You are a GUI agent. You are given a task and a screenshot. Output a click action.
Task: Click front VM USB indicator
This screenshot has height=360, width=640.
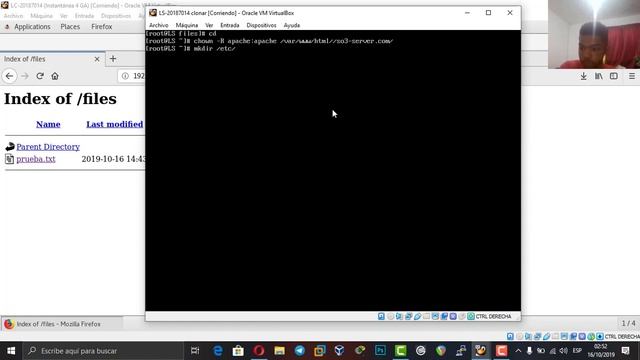(417, 316)
